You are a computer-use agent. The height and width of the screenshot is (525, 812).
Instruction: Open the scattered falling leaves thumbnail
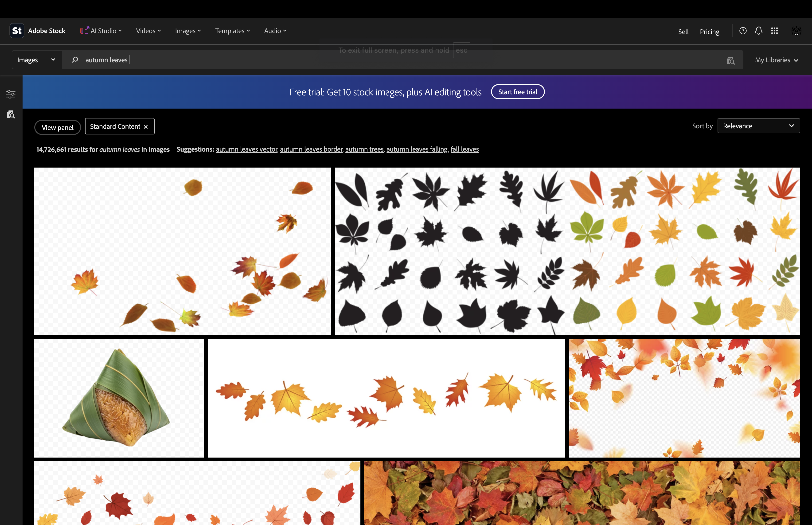pyautogui.click(x=183, y=251)
